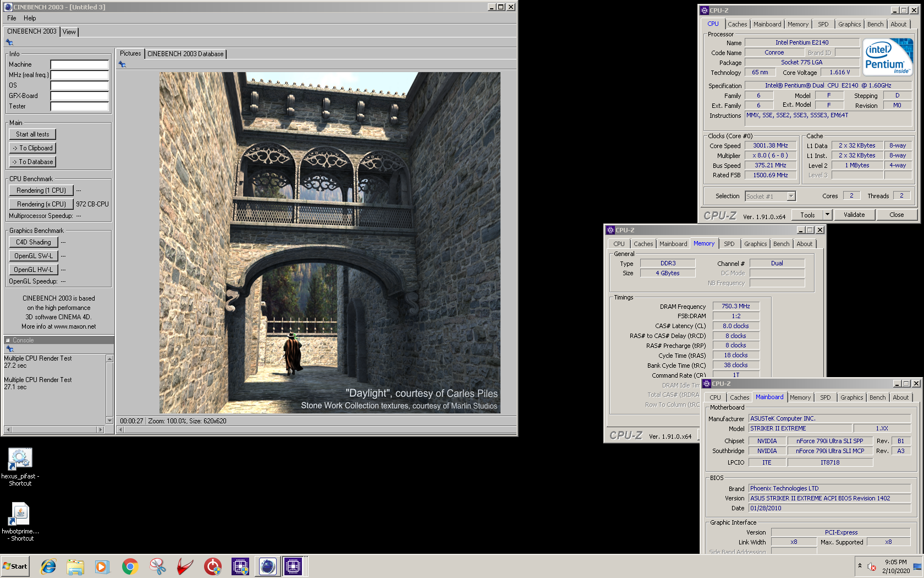Viewport: 924px width, 578px height.
Task: Click the pin icon in the Console panel
Action: (9, 349)
